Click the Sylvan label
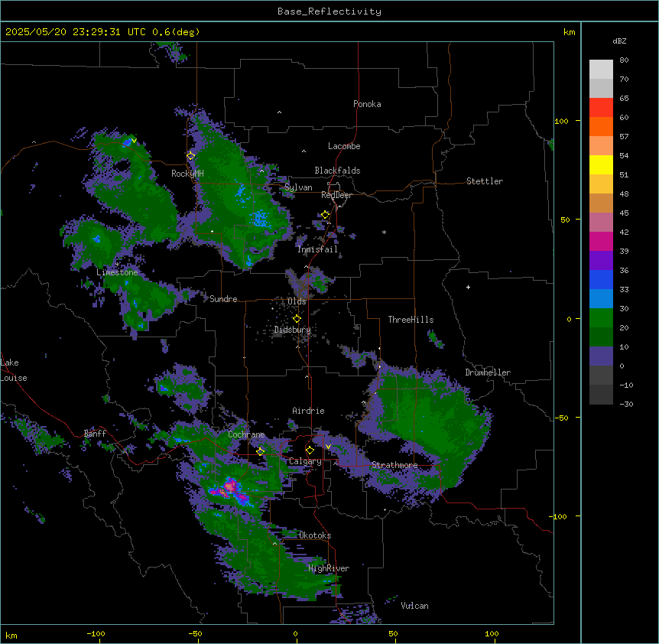This screenshot has height=644, width=659. coord(298,187)
